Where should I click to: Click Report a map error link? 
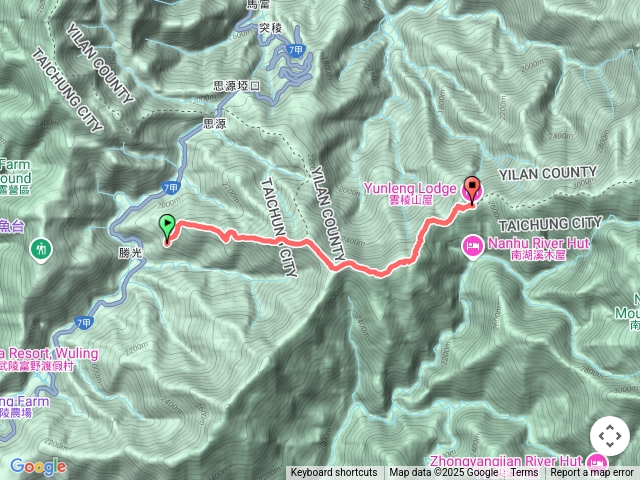(592, 473)
